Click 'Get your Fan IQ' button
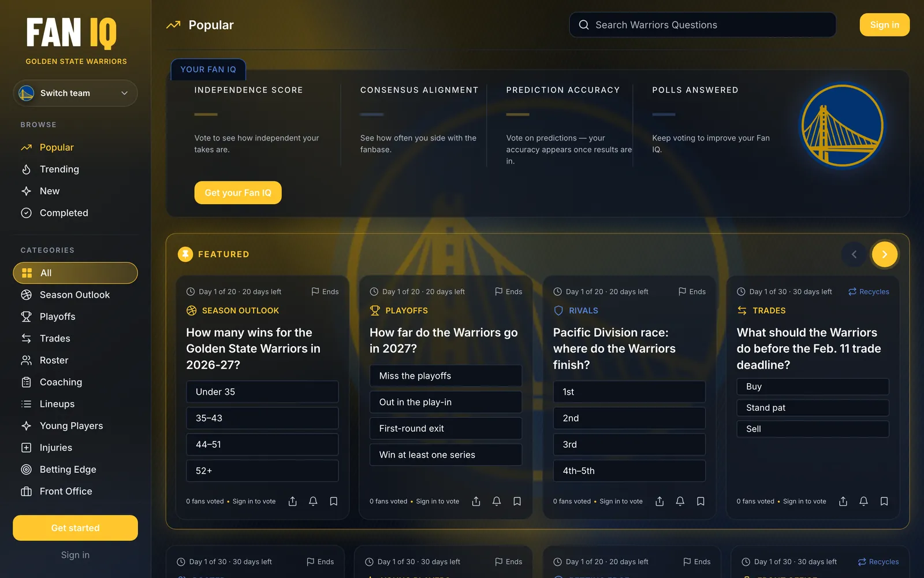 click(238, 192)
